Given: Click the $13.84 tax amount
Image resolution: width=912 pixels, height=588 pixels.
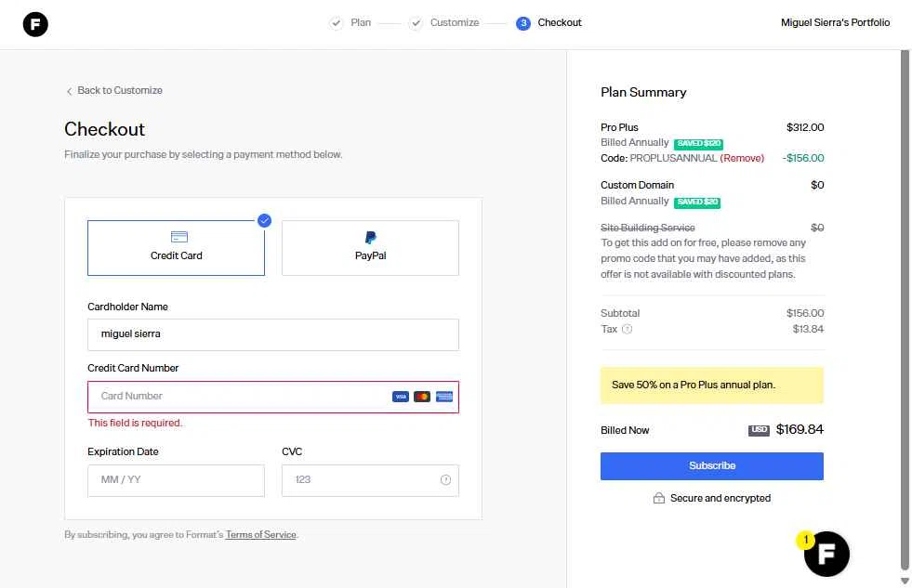Looking at the screenshot, I should (x=809, y=329).
